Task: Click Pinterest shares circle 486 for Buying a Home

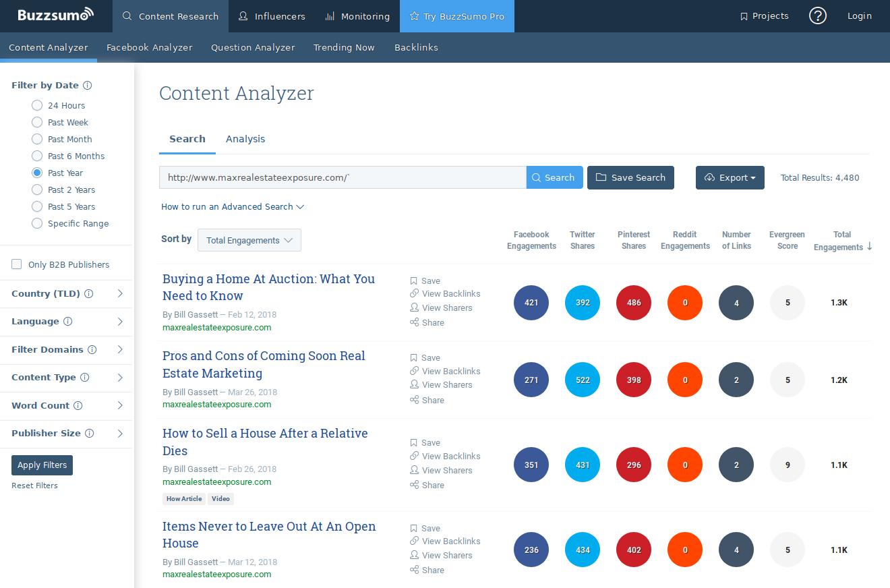Action: tap(634, 303)
